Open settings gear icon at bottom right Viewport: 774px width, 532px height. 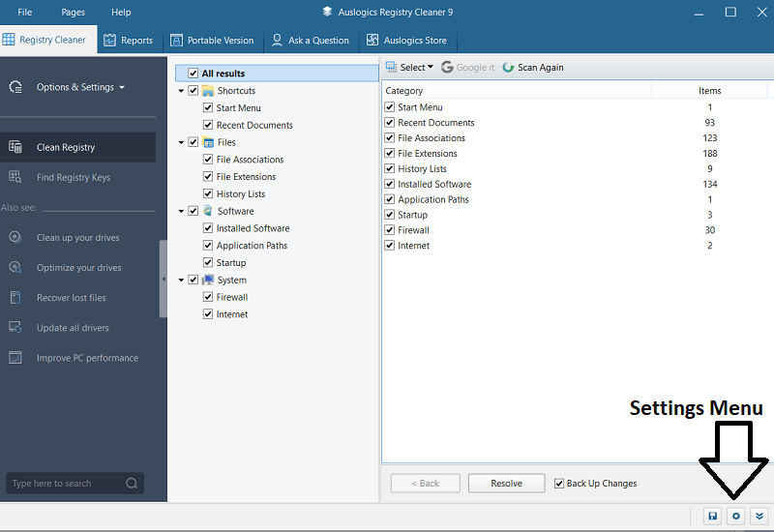pos(735,517)
